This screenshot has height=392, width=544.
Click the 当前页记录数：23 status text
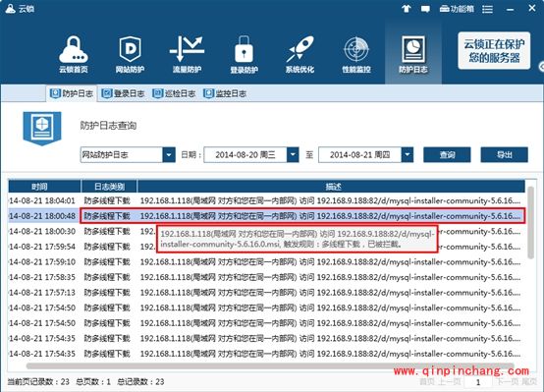pos(38,382)
